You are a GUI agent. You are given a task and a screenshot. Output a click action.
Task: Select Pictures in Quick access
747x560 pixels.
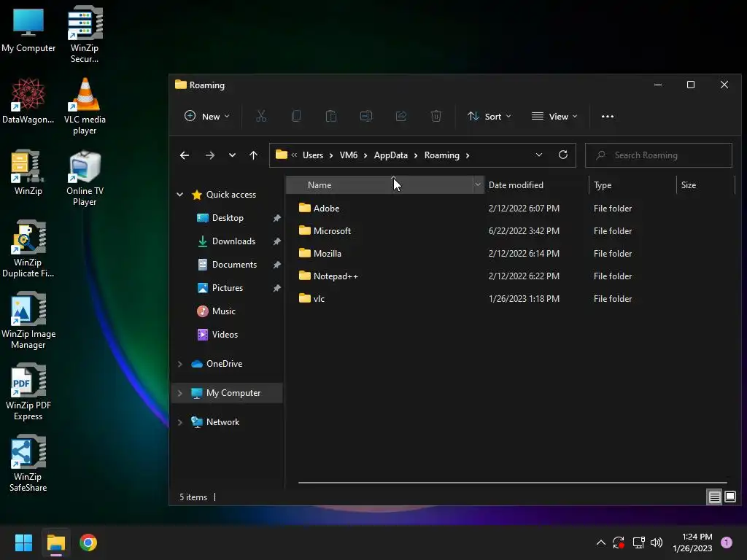(228, 287)
